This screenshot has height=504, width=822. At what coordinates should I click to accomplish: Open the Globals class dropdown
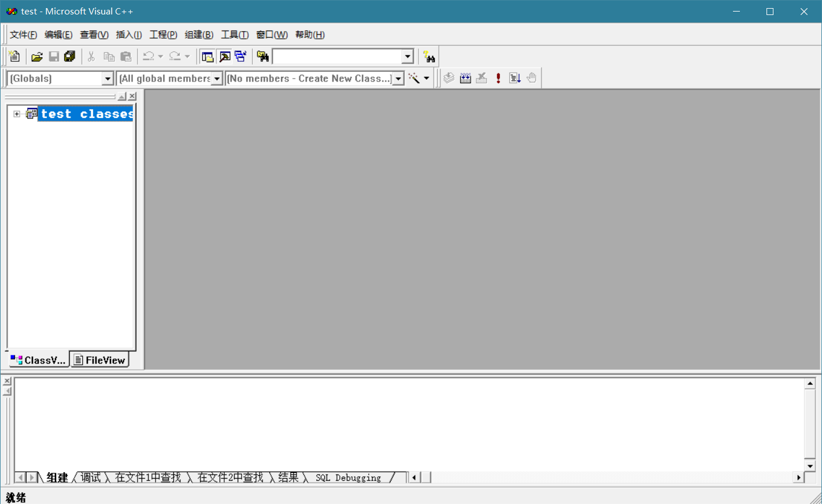(x=108, y=79)
